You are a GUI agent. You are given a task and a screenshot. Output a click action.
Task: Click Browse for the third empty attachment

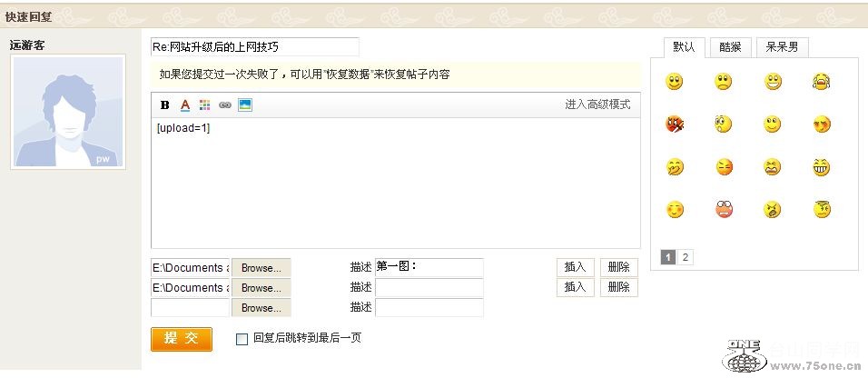[x=261, y=308]
